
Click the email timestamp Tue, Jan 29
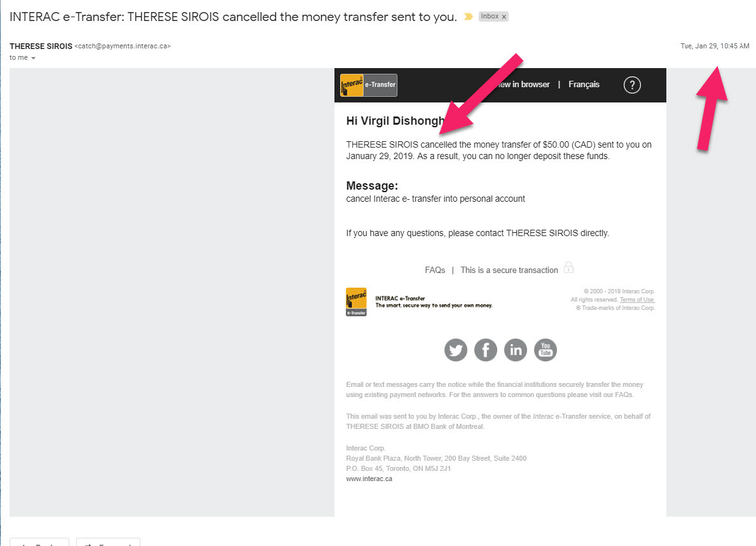715,46
